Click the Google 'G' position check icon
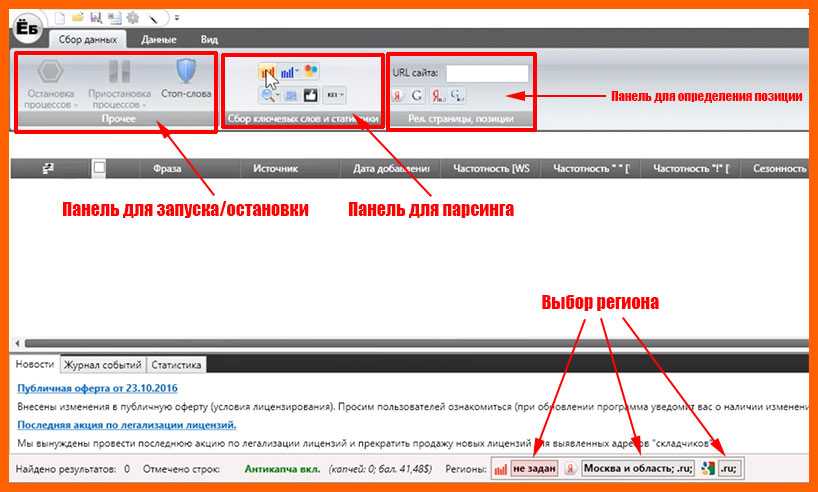The height and width of the screenshot is (492, 818). 417,95
